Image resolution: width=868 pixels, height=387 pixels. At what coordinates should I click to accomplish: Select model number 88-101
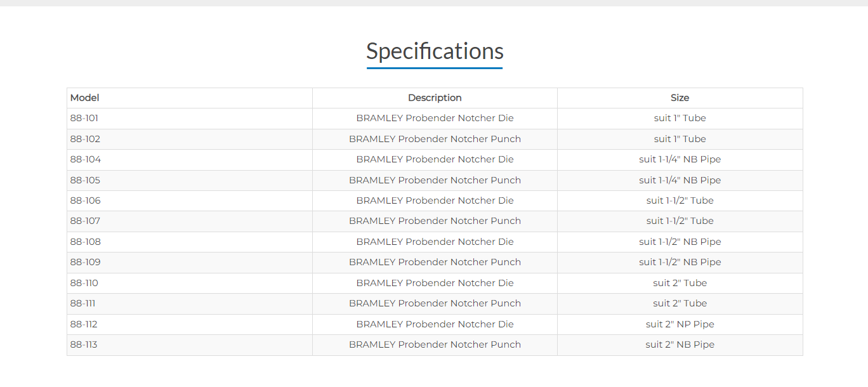84,118
